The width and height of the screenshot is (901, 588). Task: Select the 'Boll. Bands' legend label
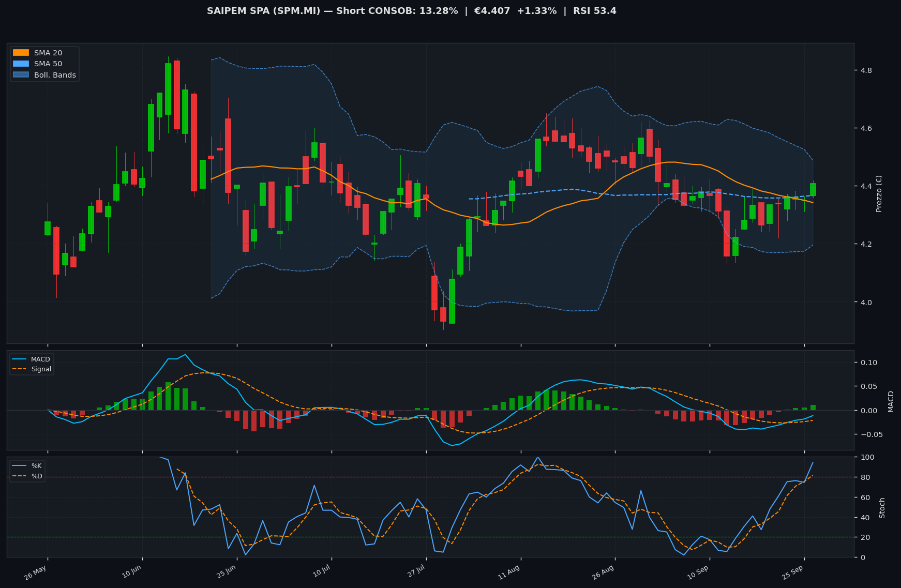(55, 75)
